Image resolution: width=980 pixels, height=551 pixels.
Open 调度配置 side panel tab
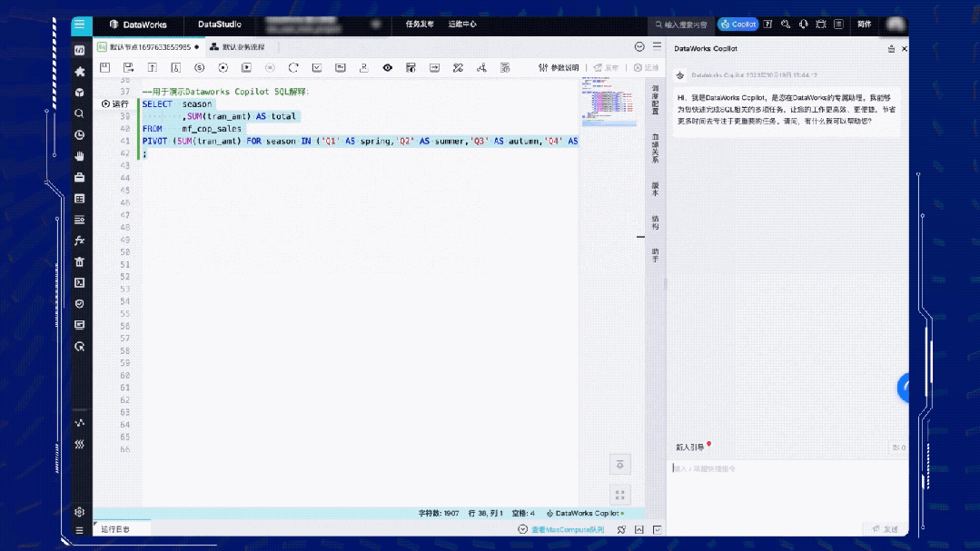pyautogui.click(x=655, y=99)
